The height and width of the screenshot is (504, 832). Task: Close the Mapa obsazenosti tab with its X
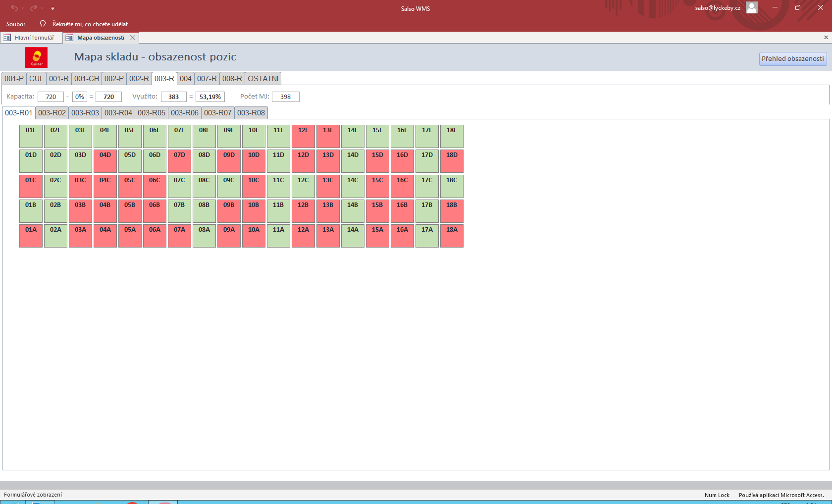coord(133,38)
